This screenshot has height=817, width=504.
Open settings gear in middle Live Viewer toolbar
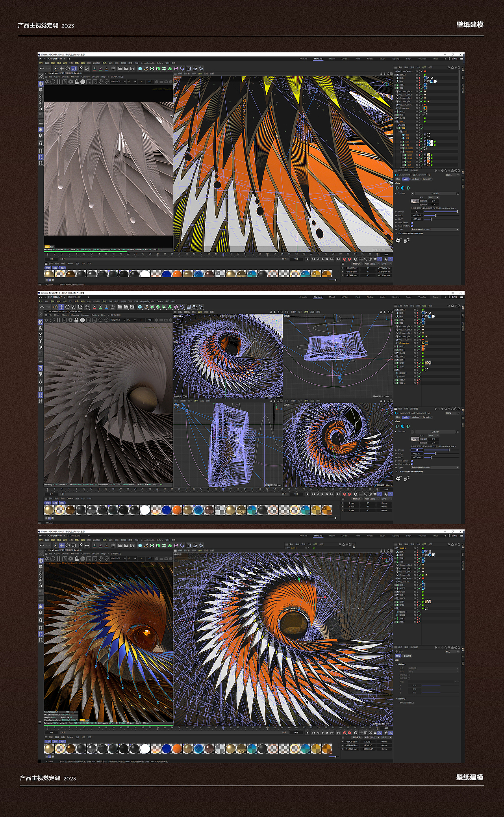click(70, 320)
